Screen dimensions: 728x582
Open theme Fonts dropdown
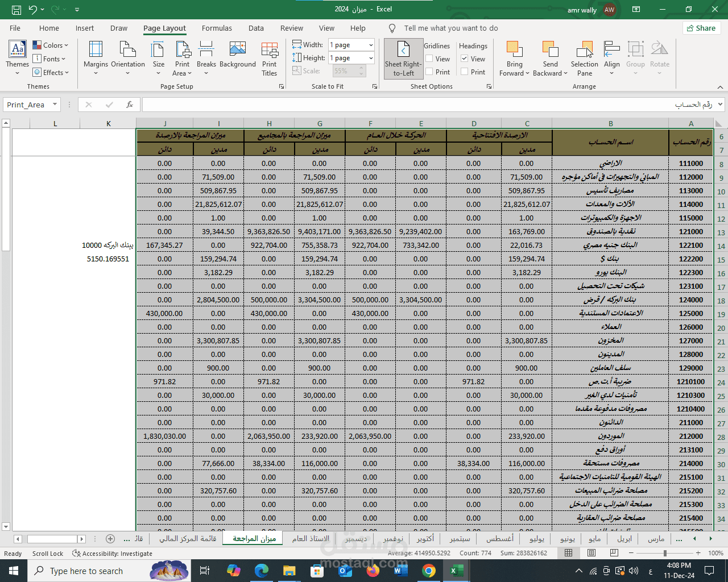49,59
